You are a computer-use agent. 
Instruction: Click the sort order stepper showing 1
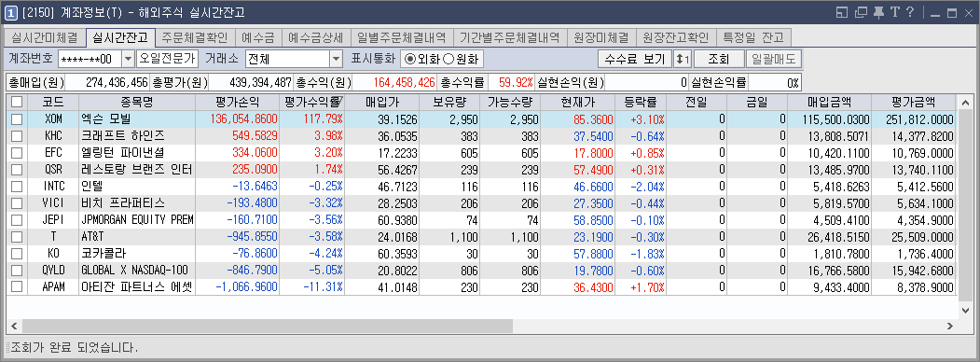[x=683, y=60]
